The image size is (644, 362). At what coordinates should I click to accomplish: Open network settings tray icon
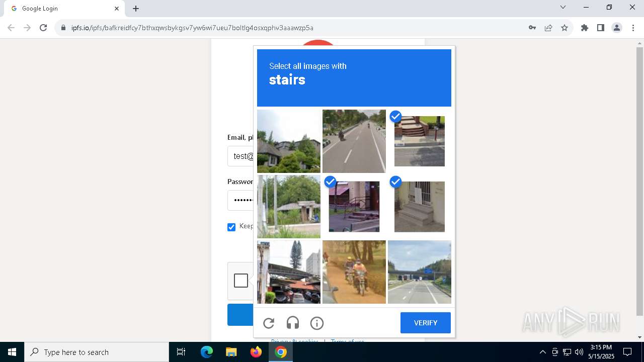(567, 352)
